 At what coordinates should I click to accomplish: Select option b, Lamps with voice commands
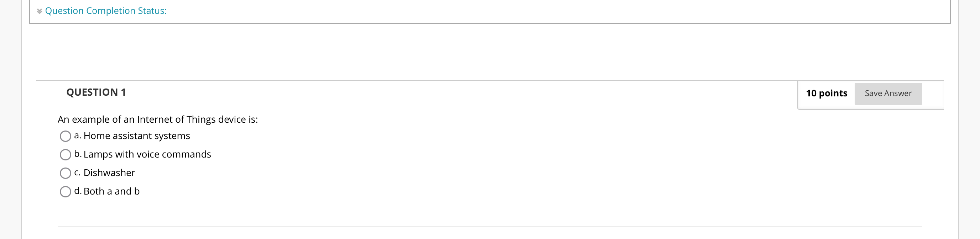pyautogui.click(x=65, y=155)
